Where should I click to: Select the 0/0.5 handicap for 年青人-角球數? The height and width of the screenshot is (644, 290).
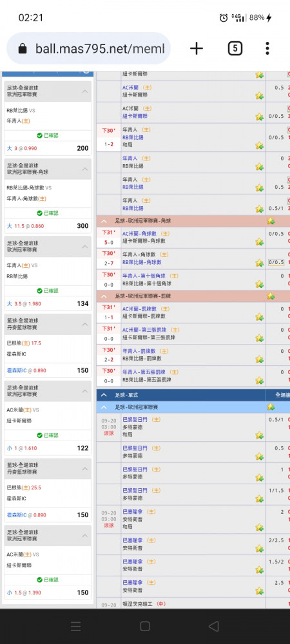[276, 263]
